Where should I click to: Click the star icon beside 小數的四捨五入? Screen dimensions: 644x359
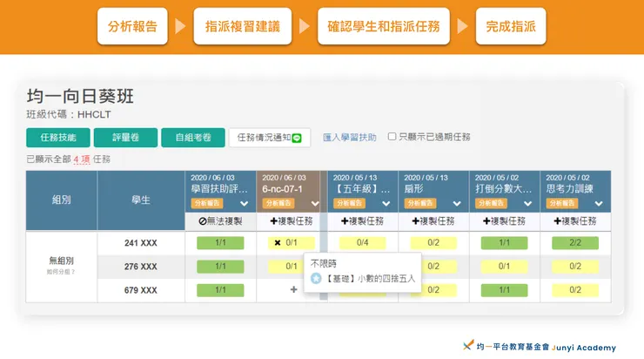coord(316,279)
